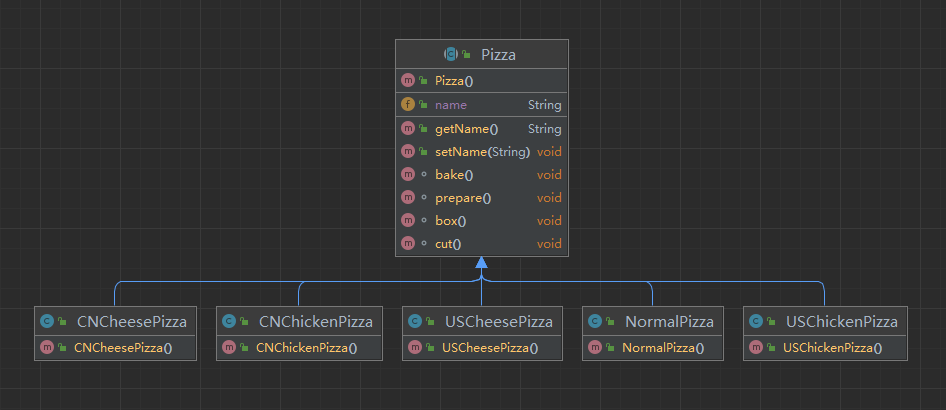Select the USChickenPizza() constructor entry
The height and width of the screenshot is (410, 946).
[x=832, y=348]
